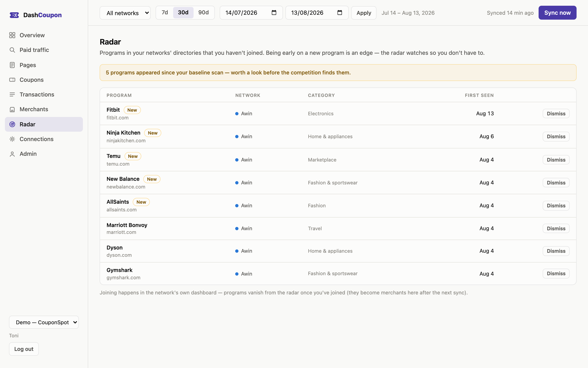This screenshot has height=368, width=588.
Task: Click the Coupons ticket icon
Action: [12, 80]
